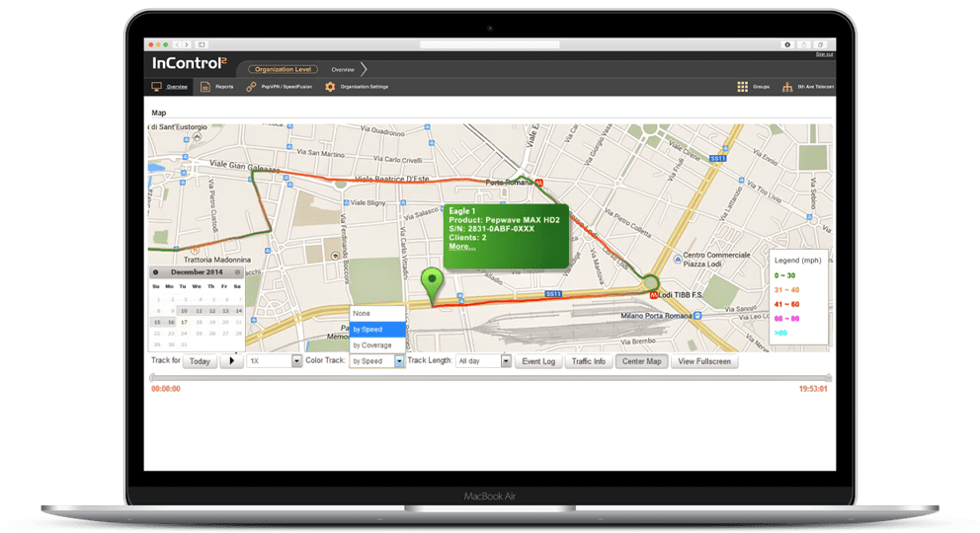Play the track playback
Viewport: 980px width, 533px height.
click(x=232, y=360)
